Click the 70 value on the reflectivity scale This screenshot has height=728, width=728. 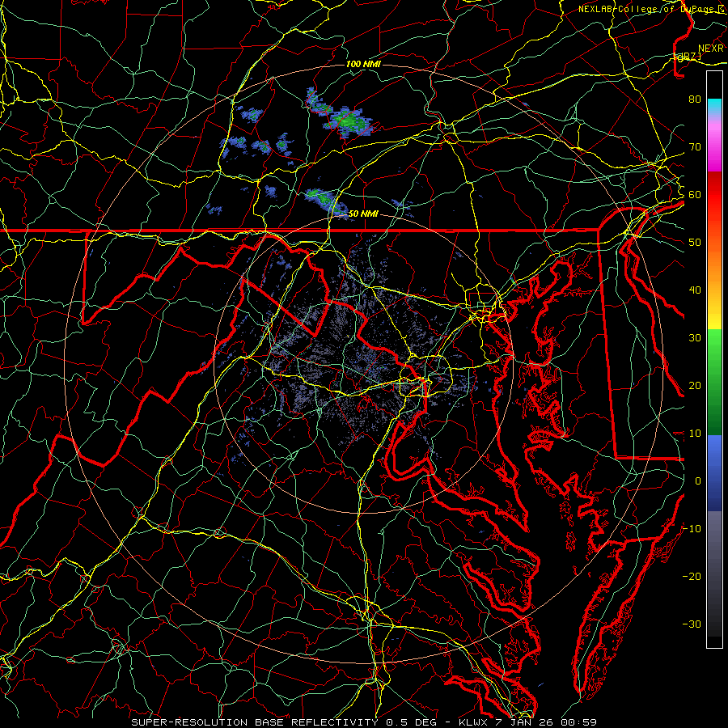(695, 146)
